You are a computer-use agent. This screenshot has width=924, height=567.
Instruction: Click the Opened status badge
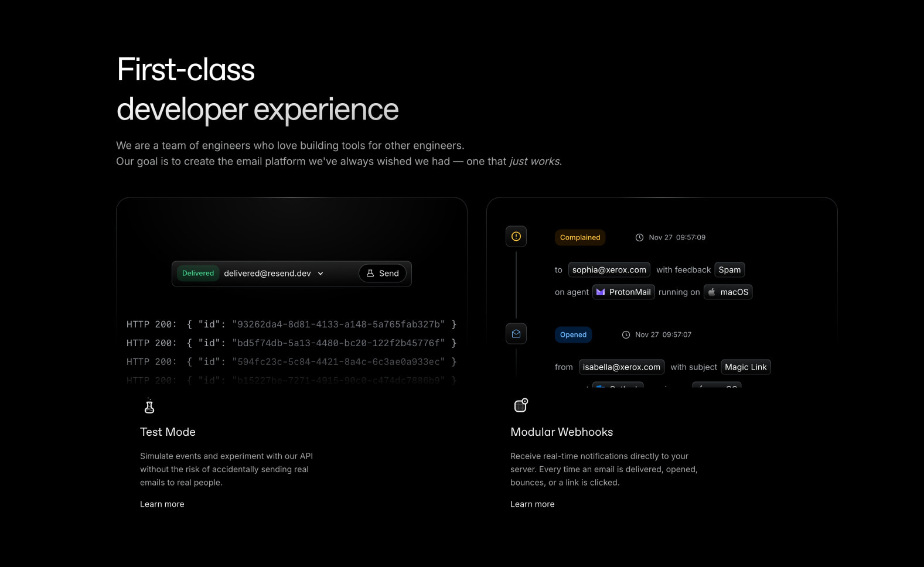pos(573,334)
